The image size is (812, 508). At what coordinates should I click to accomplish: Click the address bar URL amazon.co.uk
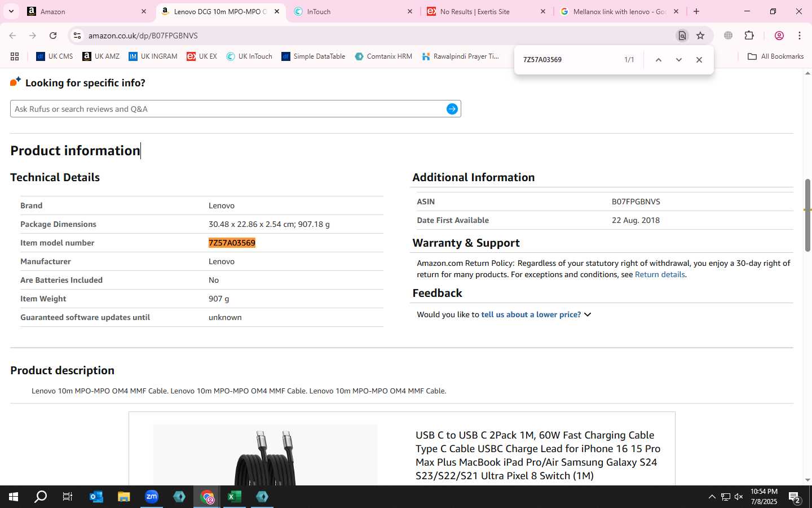coord(143,36)
